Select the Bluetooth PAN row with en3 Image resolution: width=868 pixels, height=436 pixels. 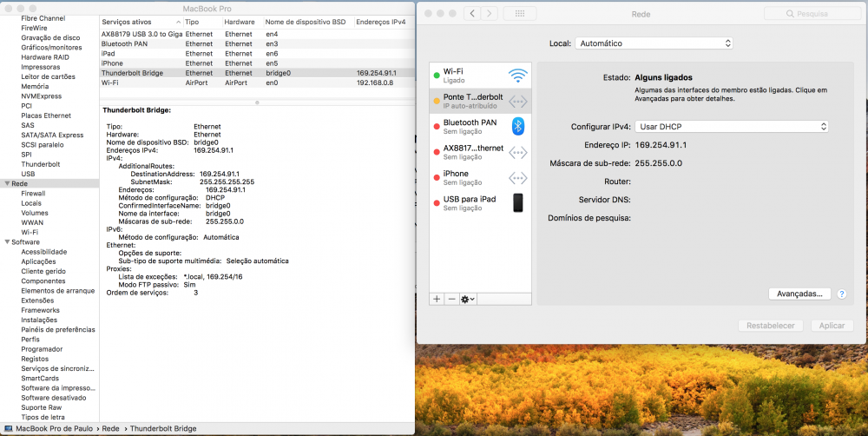(257, 43)
